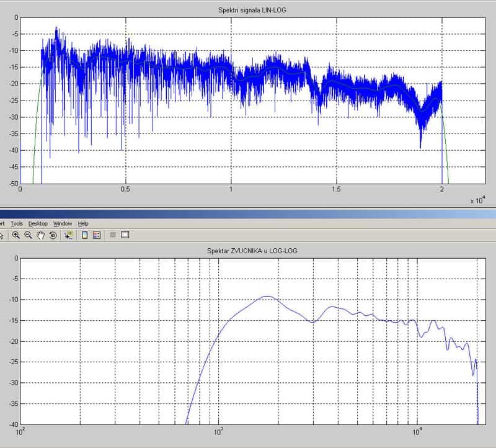Click the peak of the smooth speaker curve

268,297
